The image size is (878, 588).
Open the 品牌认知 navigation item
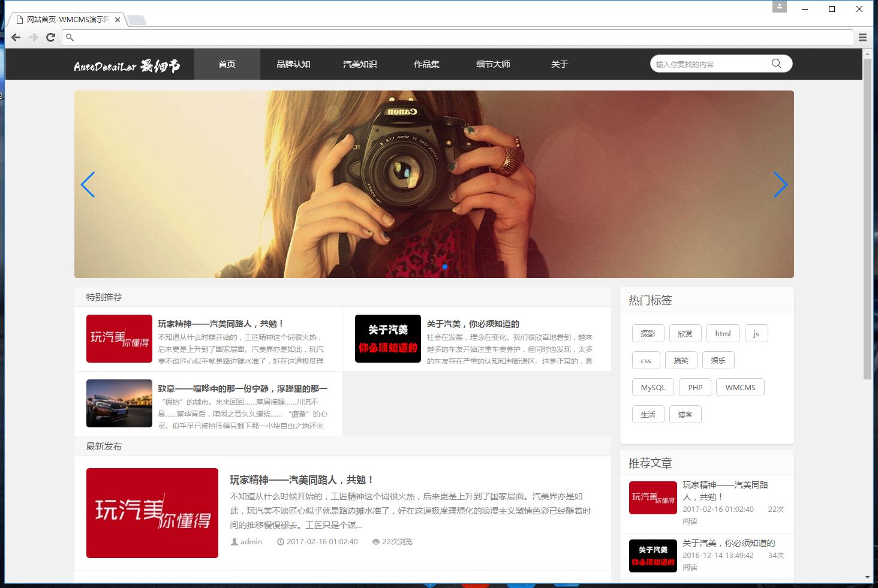[x=293, y=64]
